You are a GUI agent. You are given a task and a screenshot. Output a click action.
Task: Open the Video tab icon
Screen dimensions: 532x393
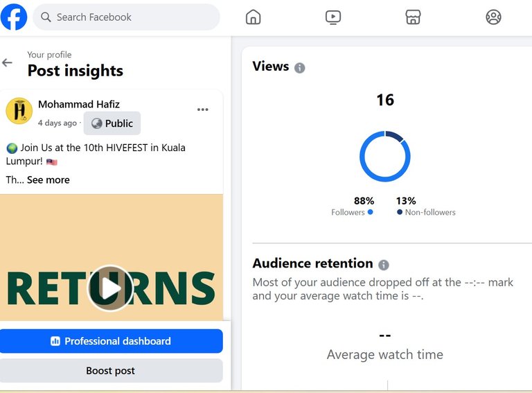[333, 17]
